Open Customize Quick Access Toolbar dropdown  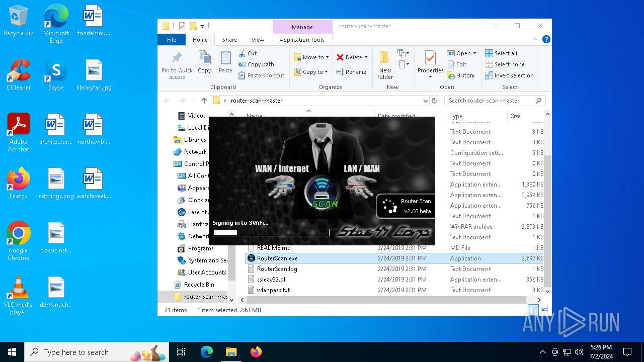202,26
